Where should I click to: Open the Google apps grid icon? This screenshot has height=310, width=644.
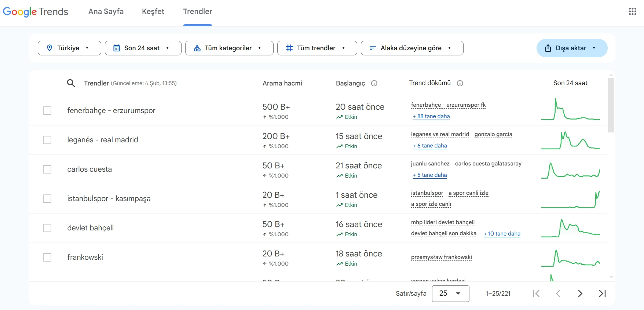(633, 11)
